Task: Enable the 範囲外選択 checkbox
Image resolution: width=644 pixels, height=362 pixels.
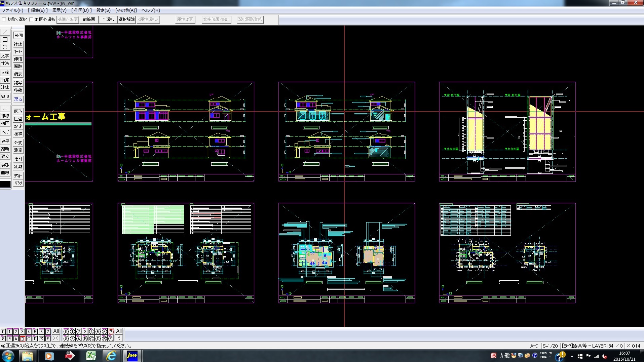Action: (x=32, y=19)
